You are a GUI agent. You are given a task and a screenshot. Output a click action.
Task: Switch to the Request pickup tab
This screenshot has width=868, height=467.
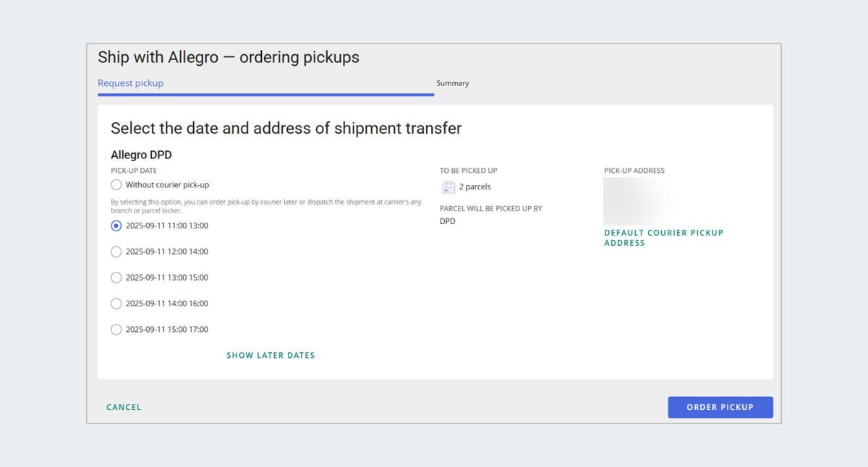[x=131, y=83]
